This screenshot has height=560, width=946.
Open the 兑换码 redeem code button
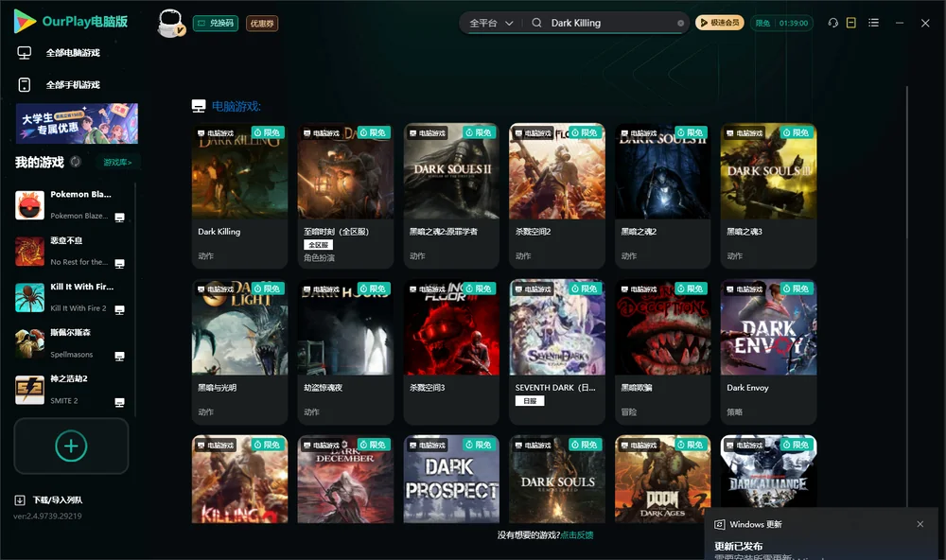point(216,23)
